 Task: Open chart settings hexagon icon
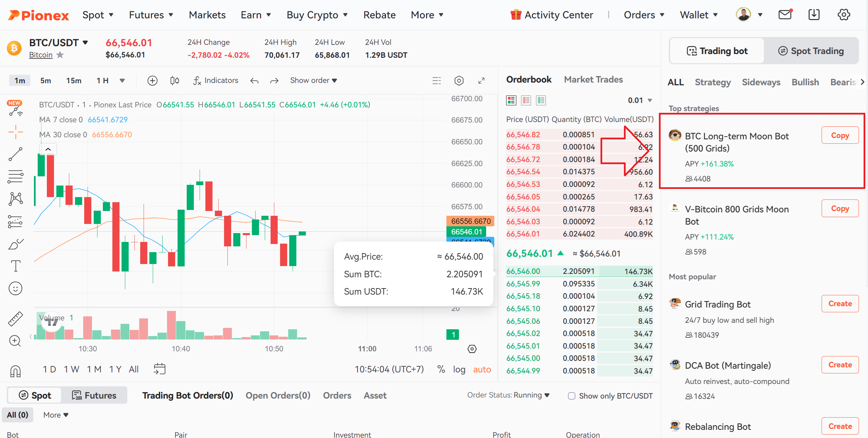click(x=459, y=81)
